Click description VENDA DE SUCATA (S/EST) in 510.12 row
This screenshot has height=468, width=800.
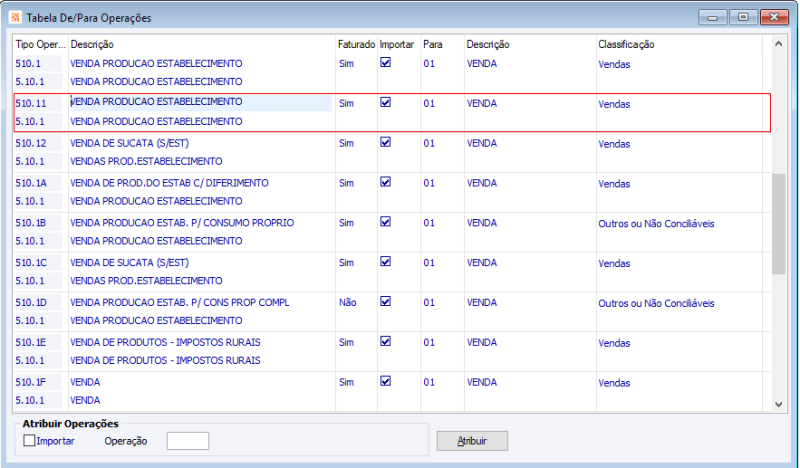coord(129,143)
